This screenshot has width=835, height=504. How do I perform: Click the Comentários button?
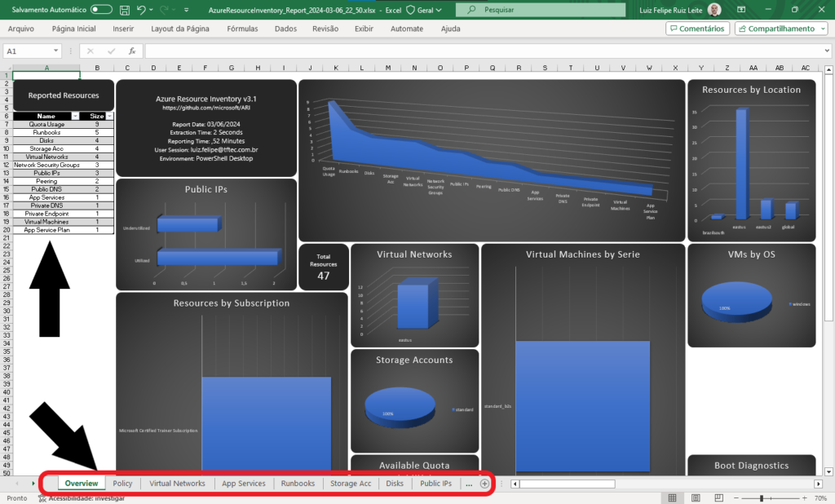coord(697,29)
